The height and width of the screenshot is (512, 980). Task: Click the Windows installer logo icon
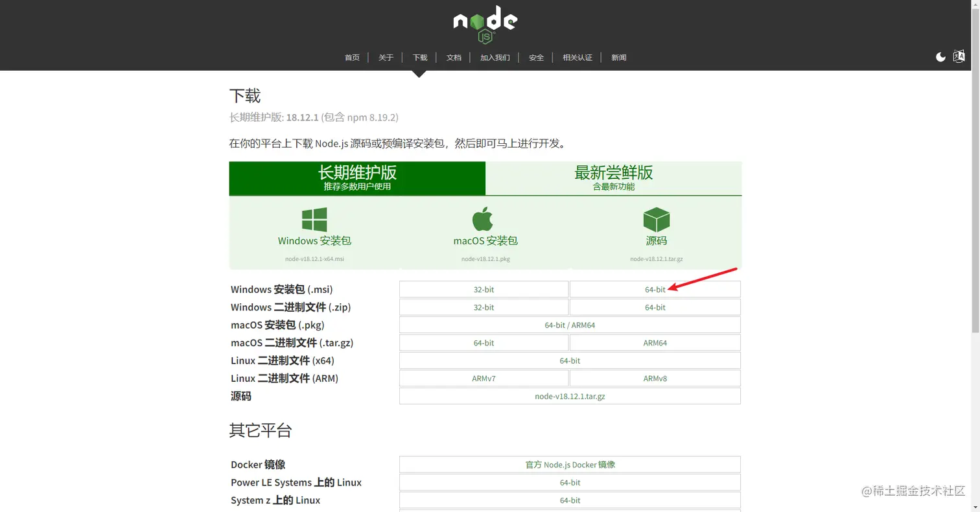click(x=314, y=219)
